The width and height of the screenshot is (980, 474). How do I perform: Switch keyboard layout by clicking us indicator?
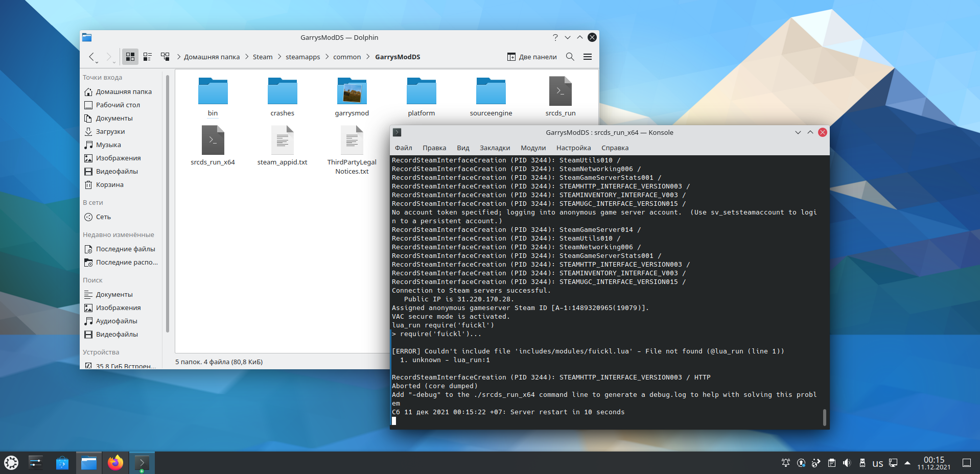pyautogui.click(x=878, y=463)
